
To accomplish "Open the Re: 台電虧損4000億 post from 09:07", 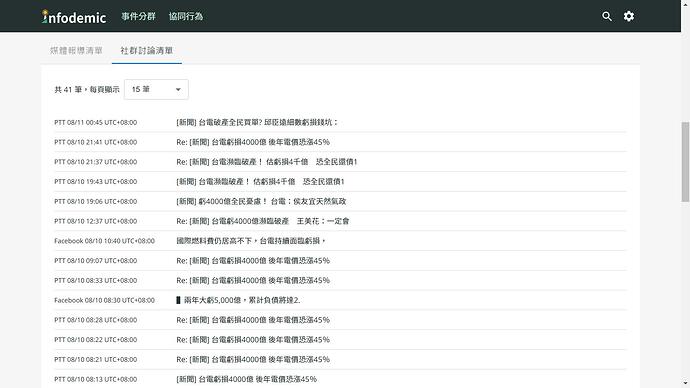I will click(253, 261).
